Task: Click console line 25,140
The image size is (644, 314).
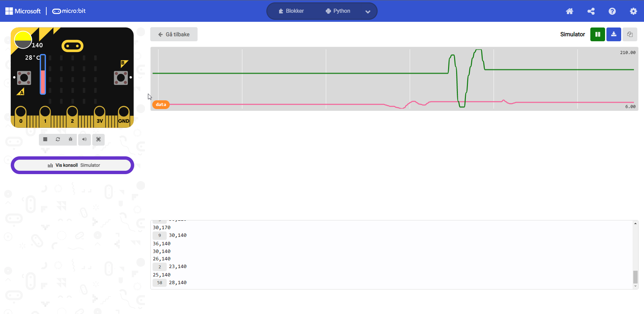Action: [162, 275]
